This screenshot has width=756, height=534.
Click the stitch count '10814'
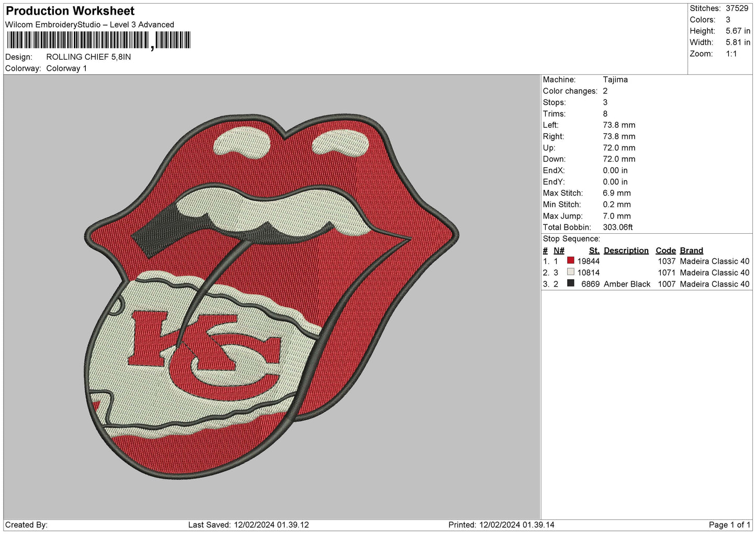pos(589,272)
